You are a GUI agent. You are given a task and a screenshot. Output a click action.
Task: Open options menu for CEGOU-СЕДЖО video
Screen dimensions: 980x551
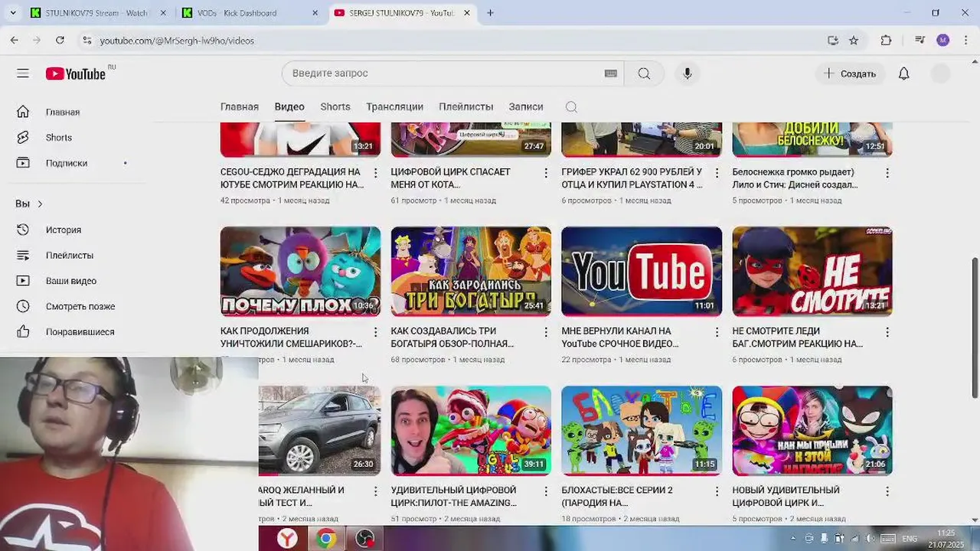tap(375, 174)
